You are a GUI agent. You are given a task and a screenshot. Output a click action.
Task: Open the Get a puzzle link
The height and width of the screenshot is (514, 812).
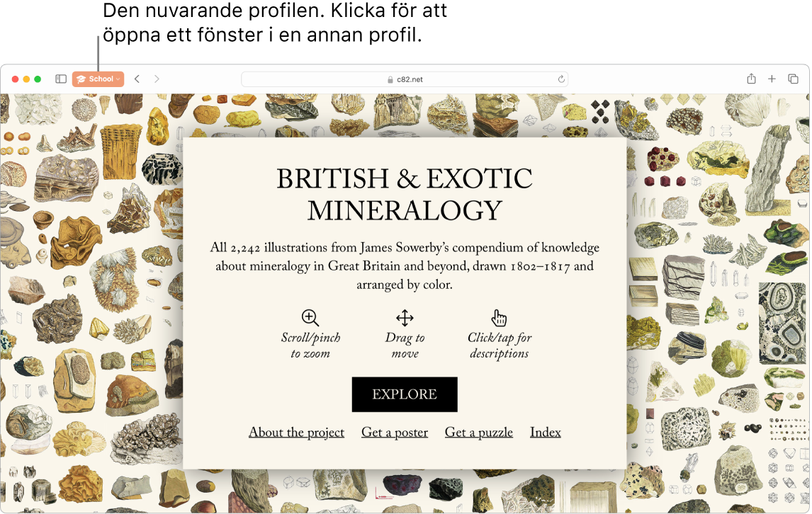pos(478,433)
